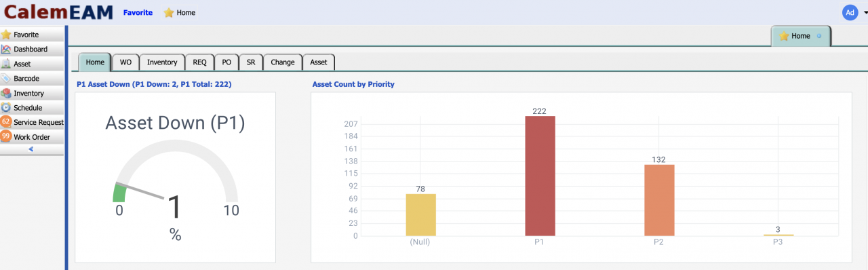868x270 pixels.
Task: Open the Schedule clock icon
Action: pyautogui.click(x=6, y=108)
